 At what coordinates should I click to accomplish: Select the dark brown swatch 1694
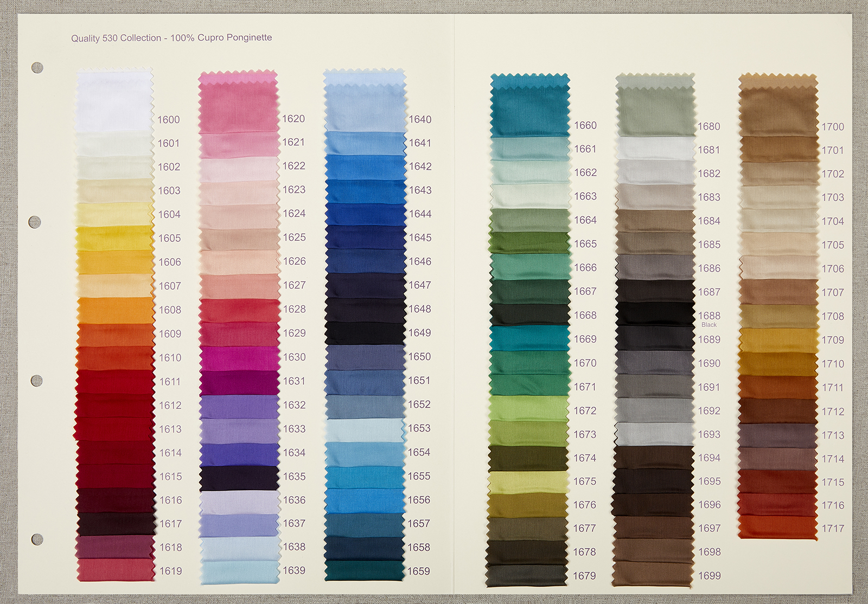click(x=654, y=458)
